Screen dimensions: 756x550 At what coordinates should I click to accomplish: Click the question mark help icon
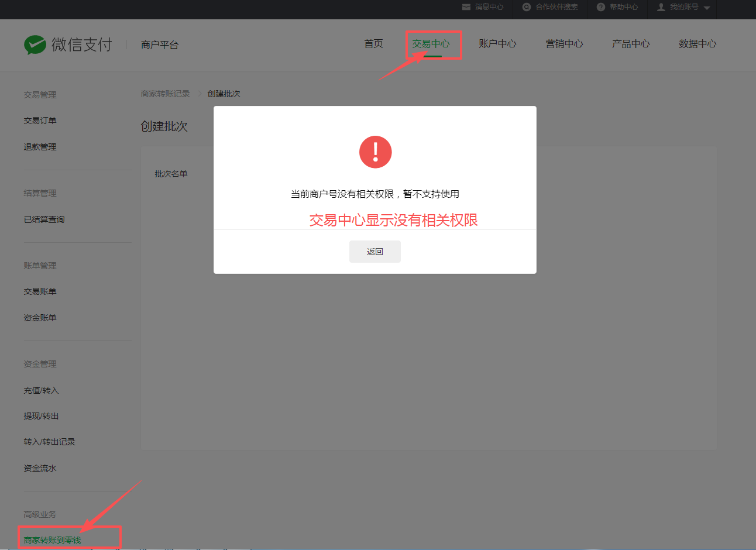601,7
